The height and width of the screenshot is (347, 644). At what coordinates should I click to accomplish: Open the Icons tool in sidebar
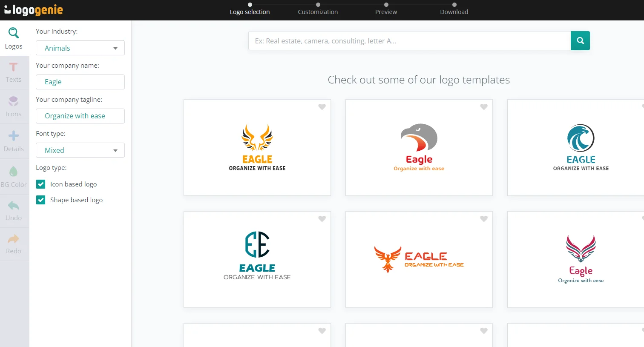(14, 106)
